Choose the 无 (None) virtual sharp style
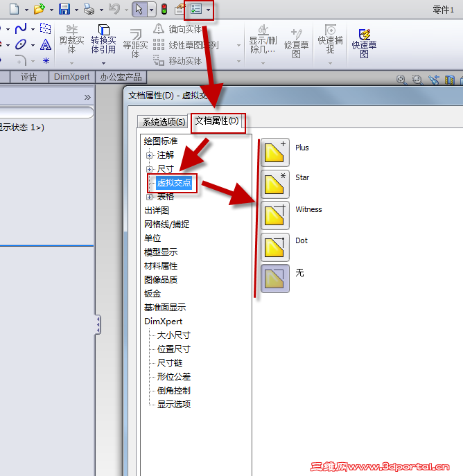The image size is (463, 476). tap(274, 279)
